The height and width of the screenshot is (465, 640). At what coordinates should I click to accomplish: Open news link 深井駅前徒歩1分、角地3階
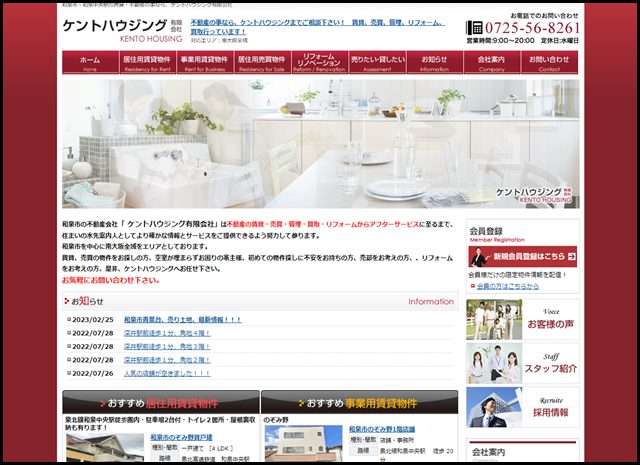167,347
